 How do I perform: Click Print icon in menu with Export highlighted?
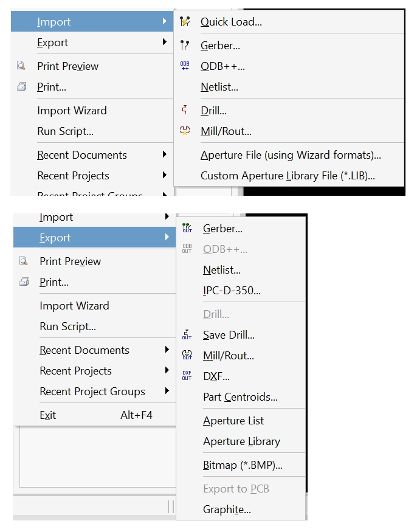(x=24, y=282)
